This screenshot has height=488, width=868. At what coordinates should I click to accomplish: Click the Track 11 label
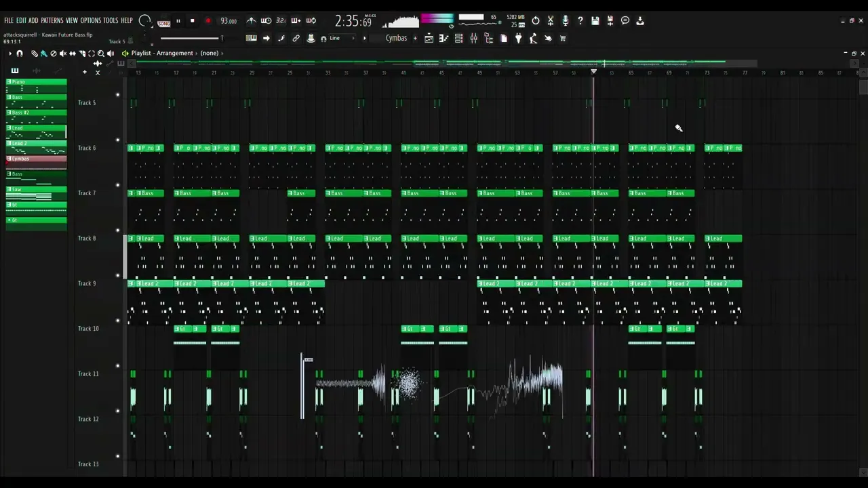coord(88,374)
